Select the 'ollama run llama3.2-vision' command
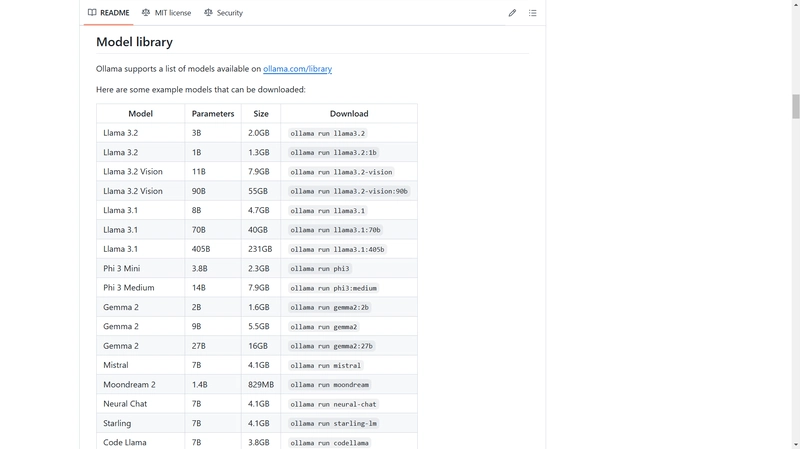 (341, 172)
